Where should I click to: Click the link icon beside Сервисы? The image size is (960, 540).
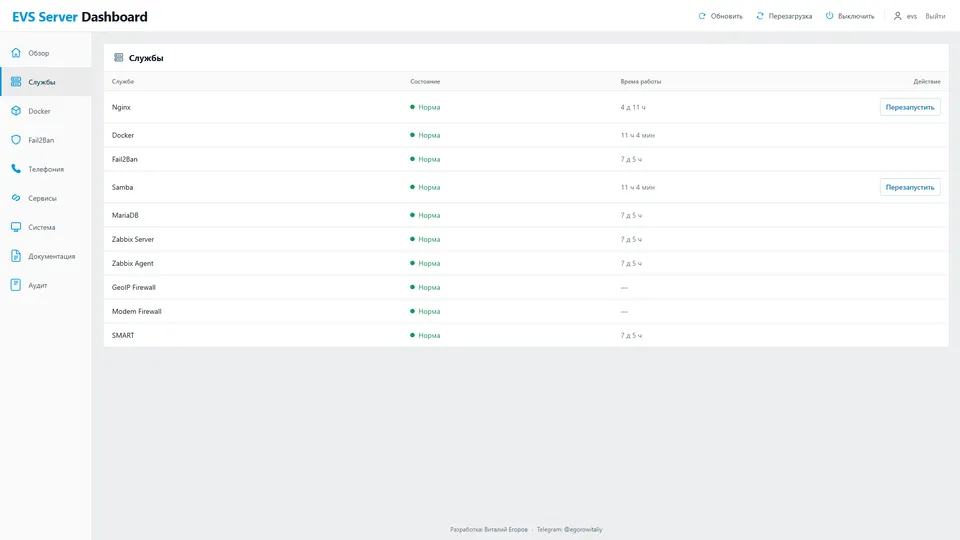(16, 198)
